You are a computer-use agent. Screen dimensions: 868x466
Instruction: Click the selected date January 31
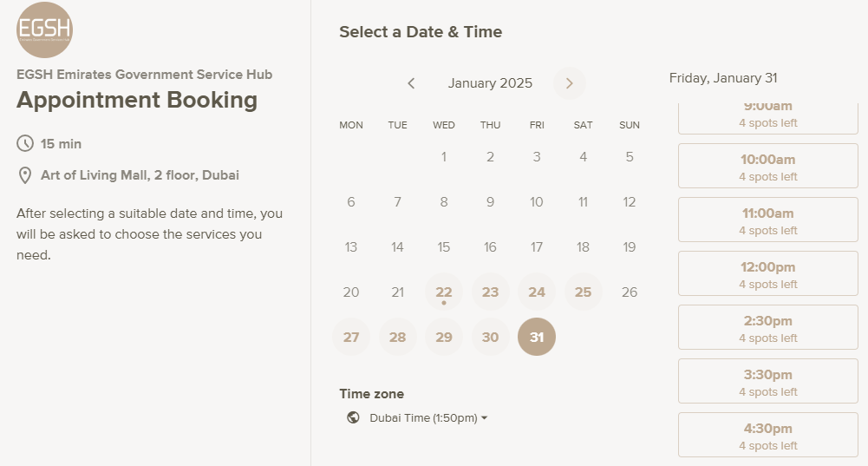[537, 337]
